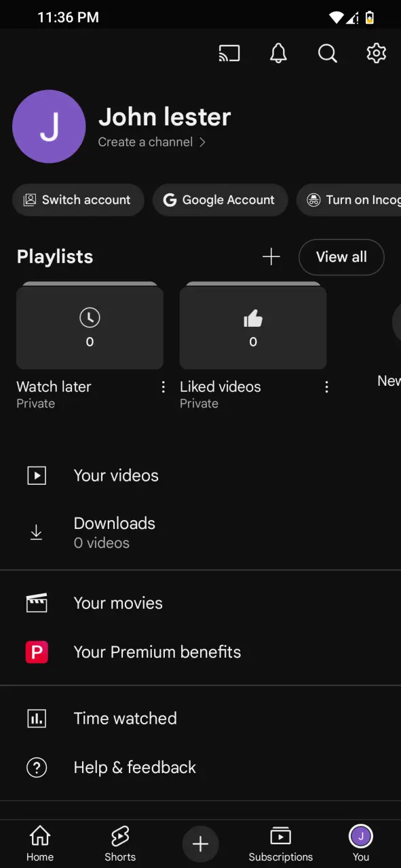
Task: Tap the 11:36 PM clock
Action: (x=68, y=18)
